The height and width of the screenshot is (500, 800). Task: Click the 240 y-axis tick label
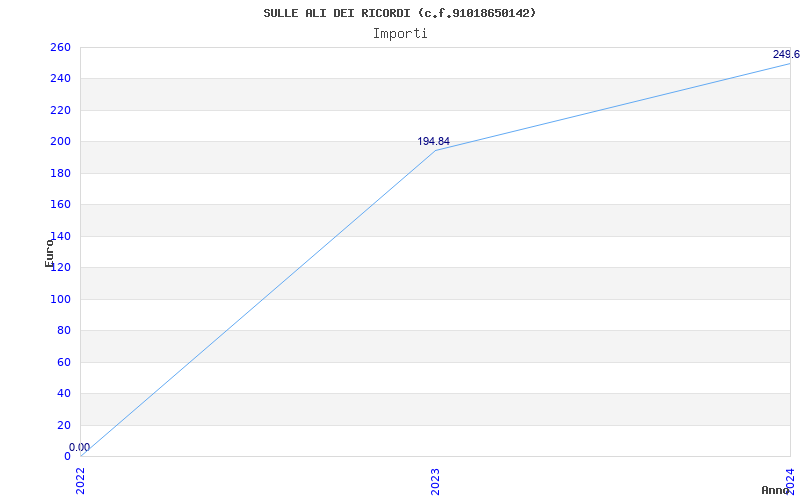(60, 79)
